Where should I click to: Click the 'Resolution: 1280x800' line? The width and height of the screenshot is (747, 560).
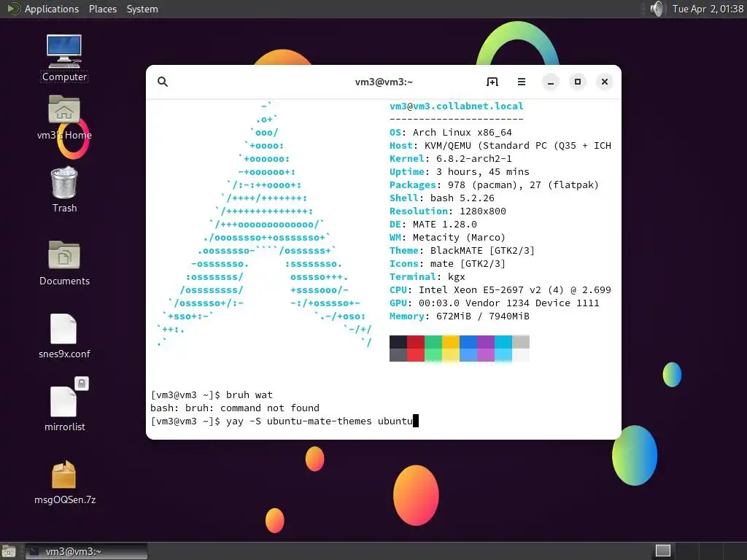[447, 211]
